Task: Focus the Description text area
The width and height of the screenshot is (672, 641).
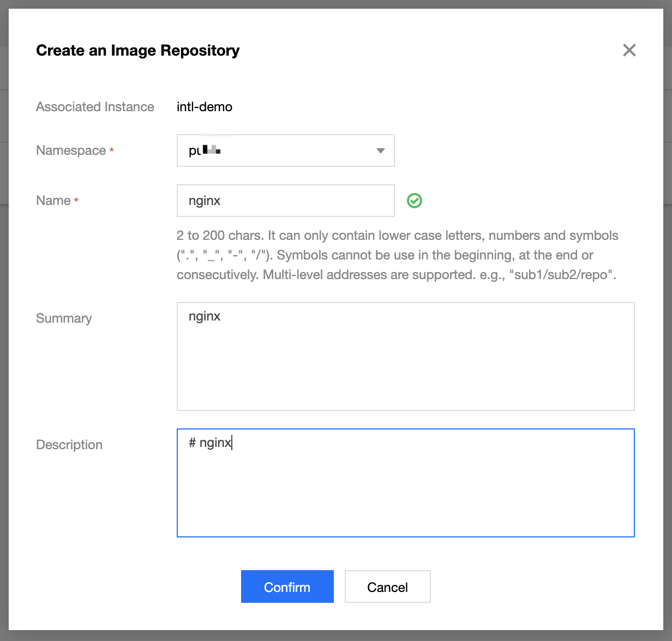Action: [x=405, y=483]
